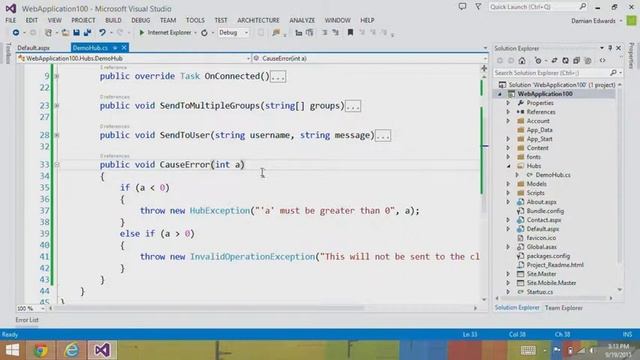Viewport: 640px width, 360px height.
Task: Click the Quick Launch search magnifier icon
Action: click(x=583, y=7)
